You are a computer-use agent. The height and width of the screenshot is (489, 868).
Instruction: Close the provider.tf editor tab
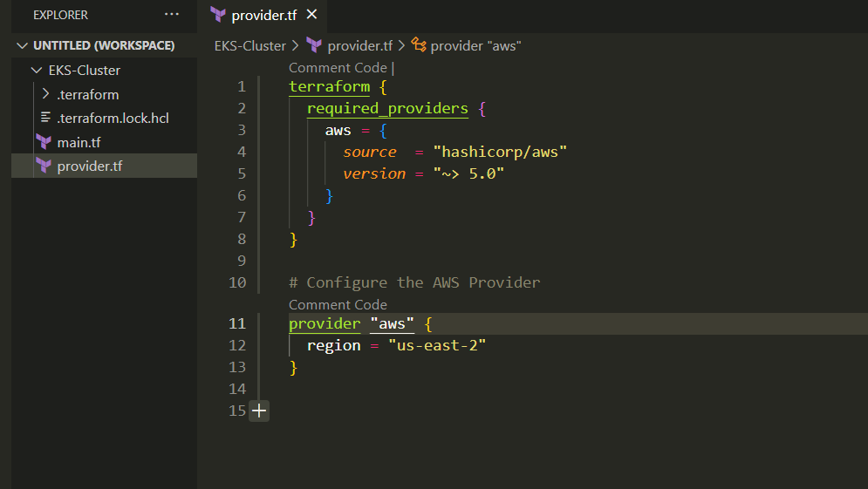tap(311, 14)
